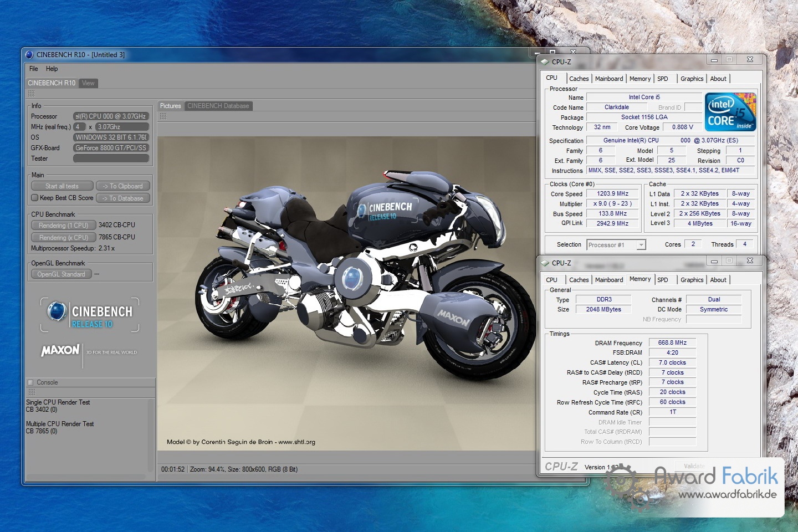Open the File menu in CINEBENCH
Screen dimensions: 798x532
point(33,69)
